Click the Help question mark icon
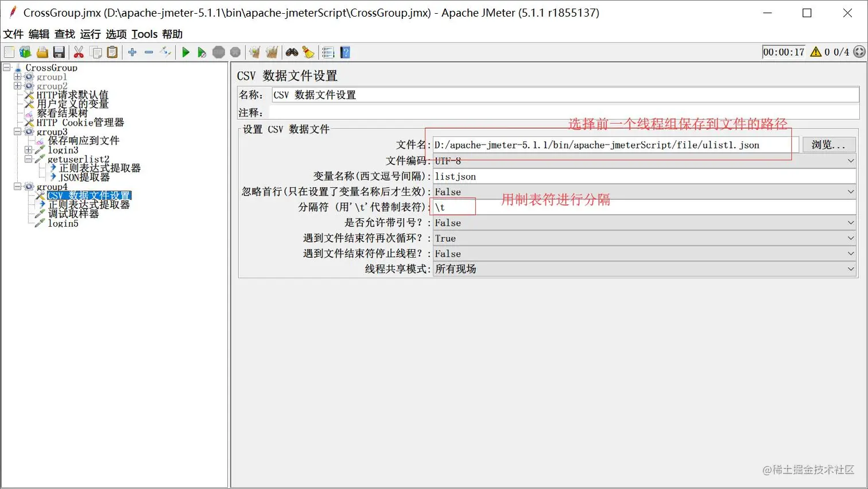Screen dimensions: 868x489 pos(345,52)
